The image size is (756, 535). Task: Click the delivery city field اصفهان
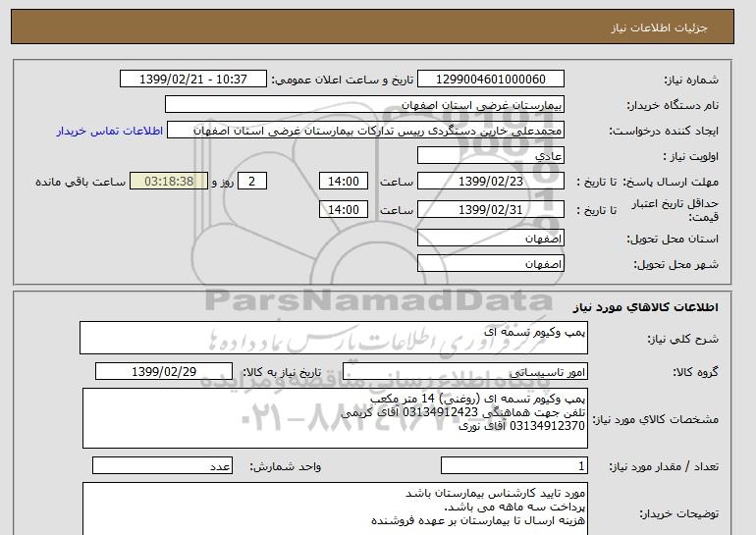(490, 264)
